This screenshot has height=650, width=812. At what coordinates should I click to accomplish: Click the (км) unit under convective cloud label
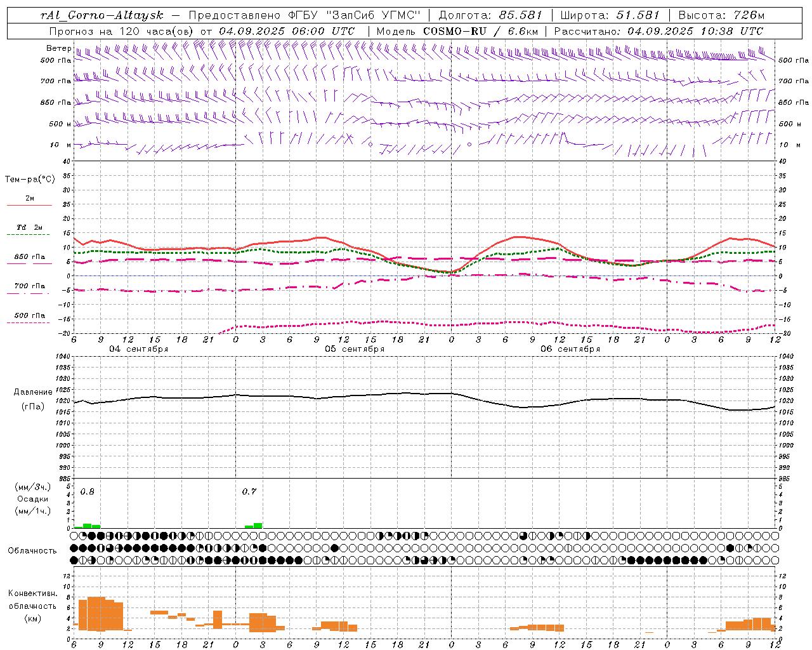[x=33, y=618]
